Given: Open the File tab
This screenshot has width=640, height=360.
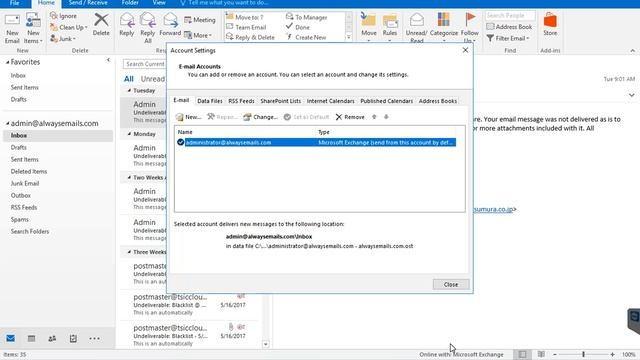Looking at the screenshot, I should [x=14, y=3].
